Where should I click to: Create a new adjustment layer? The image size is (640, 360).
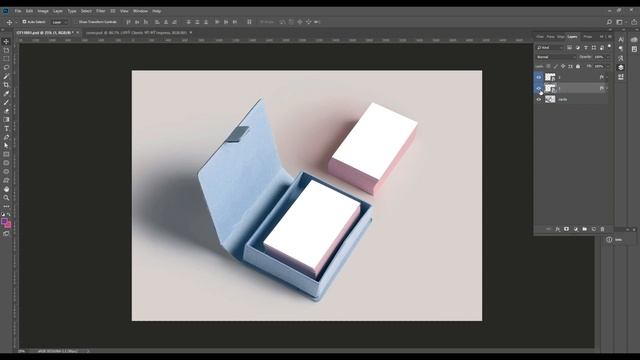[x=576, y=229]
